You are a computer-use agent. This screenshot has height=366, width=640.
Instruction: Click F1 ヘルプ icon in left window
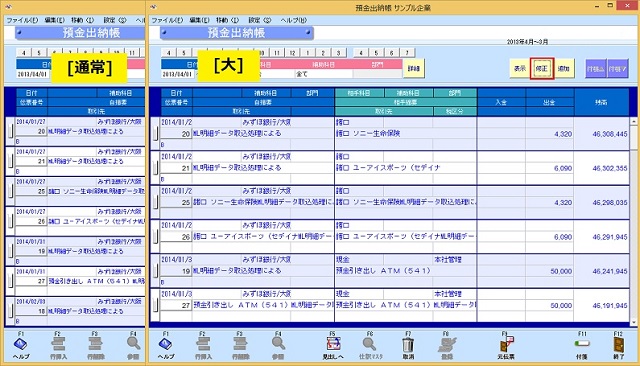(20, 344)
